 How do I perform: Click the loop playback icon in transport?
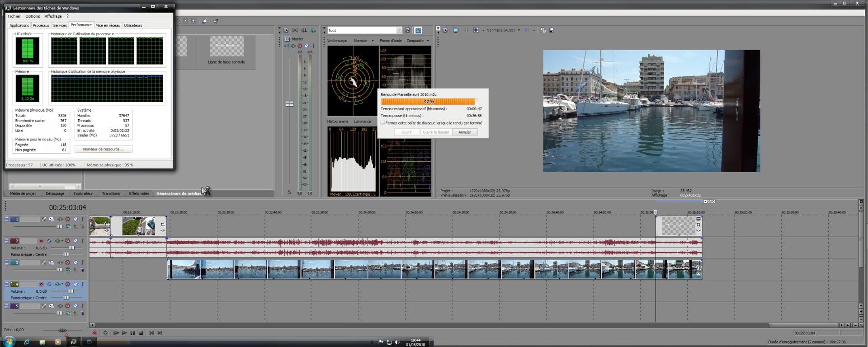[105, 333]
